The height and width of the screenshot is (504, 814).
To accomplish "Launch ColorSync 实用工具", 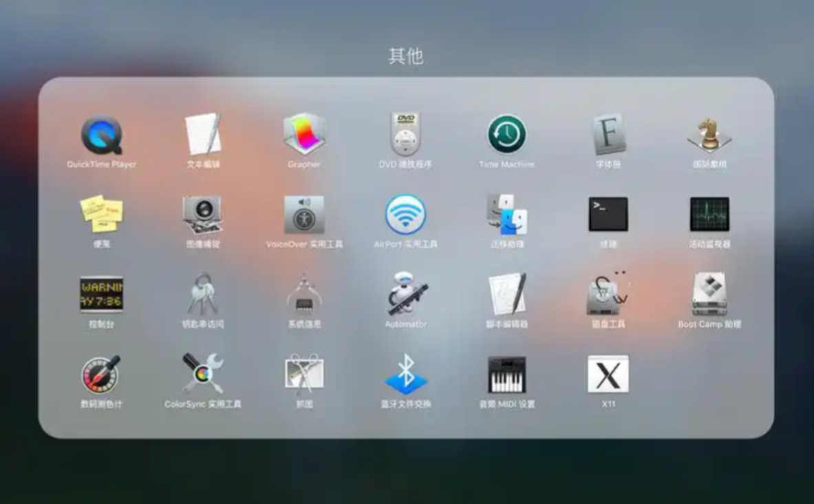I will [203, 374].
